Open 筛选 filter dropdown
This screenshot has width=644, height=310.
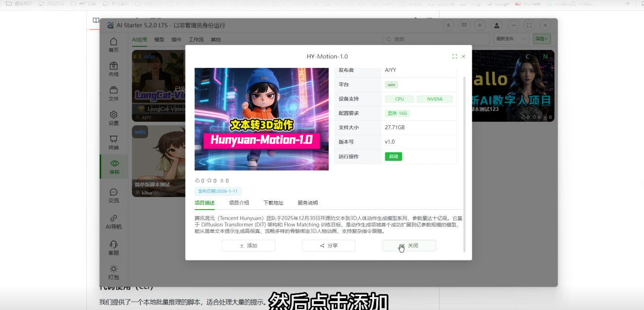pyautogui.click(x=542, y=39)
